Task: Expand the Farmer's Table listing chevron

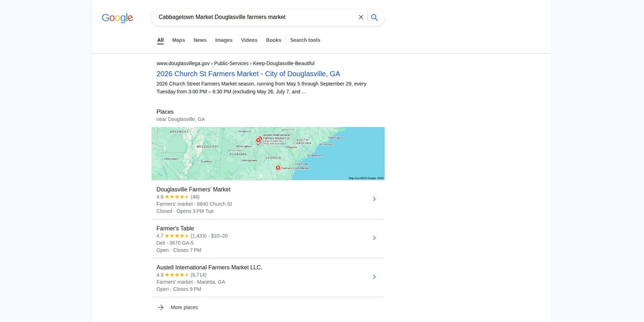Action: (x=374, y=238)
